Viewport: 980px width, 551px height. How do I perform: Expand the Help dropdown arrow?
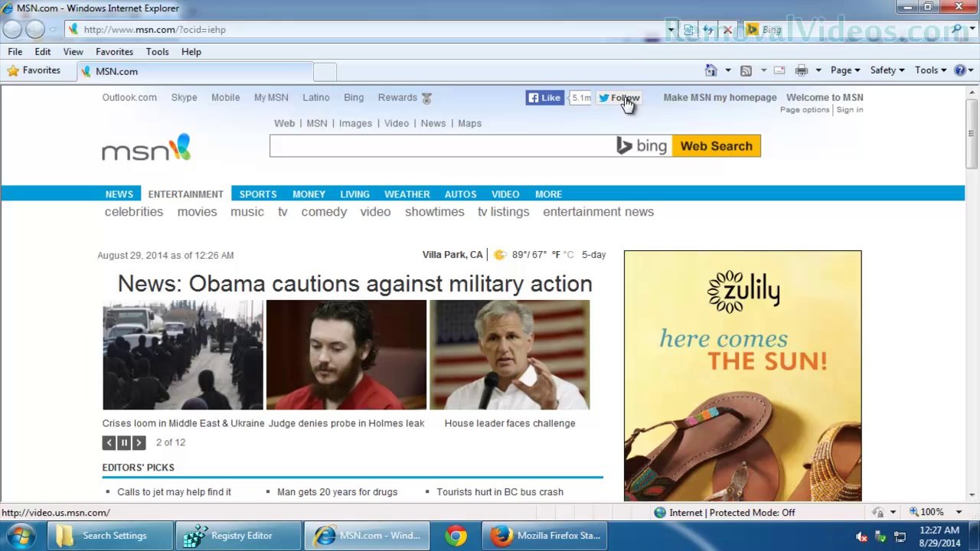972,70
